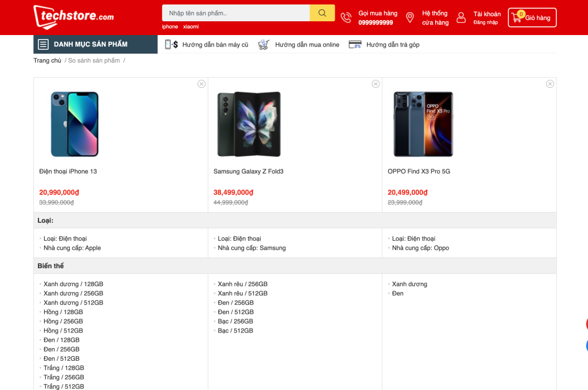588x390 pixels.
Task: Click the online shopping guide cart icon
Action: tap(264, 44)
